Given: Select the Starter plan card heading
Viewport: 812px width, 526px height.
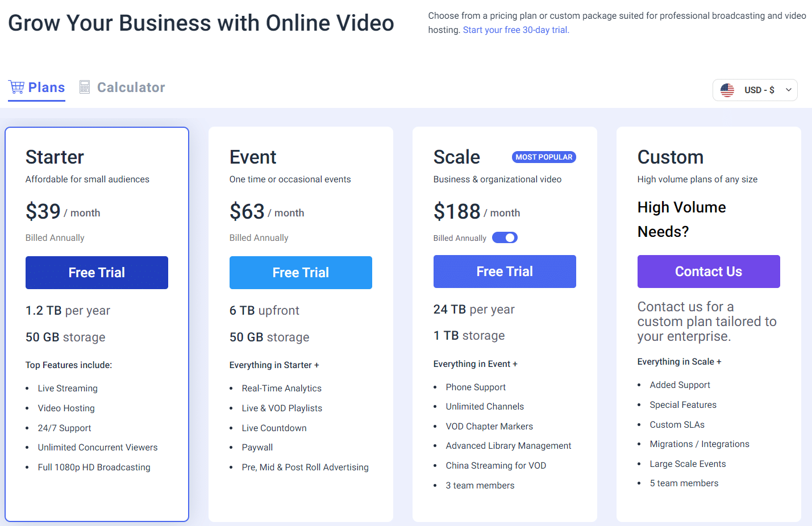Looking at the screenshot, I should click(x=55, y=157).
